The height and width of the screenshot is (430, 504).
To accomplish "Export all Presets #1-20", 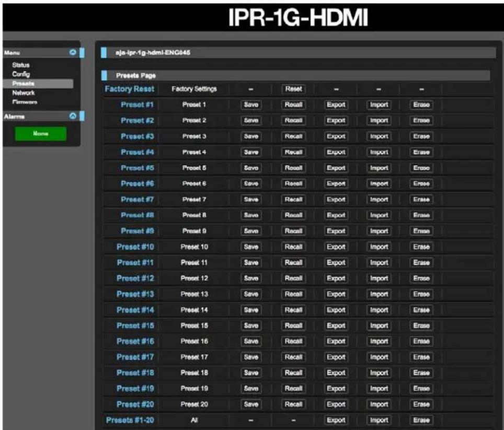I will pyautogui.click(x=336, y=420).
